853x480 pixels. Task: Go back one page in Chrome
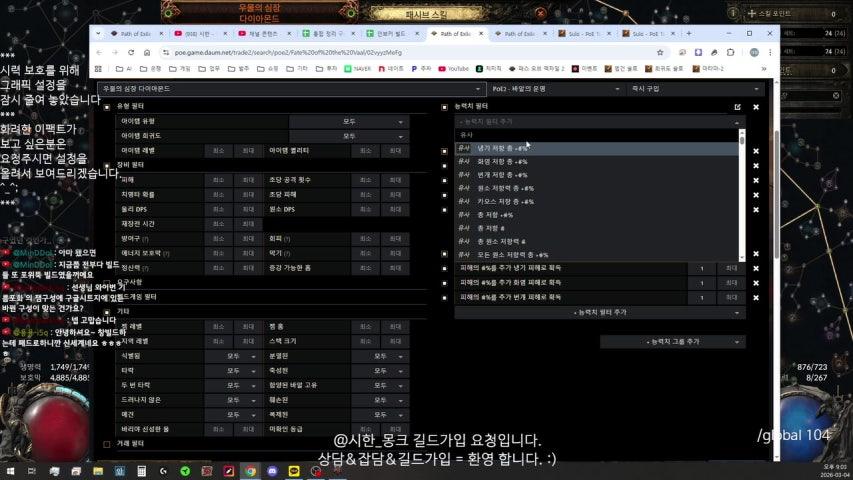tap(99, 52)
